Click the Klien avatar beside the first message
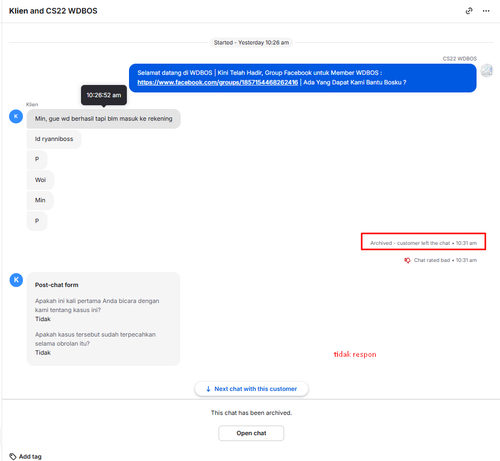 (16, 116)
